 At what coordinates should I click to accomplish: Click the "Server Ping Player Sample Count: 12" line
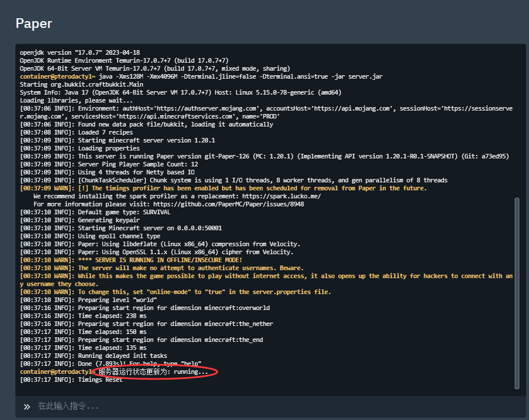click(109, 164)
